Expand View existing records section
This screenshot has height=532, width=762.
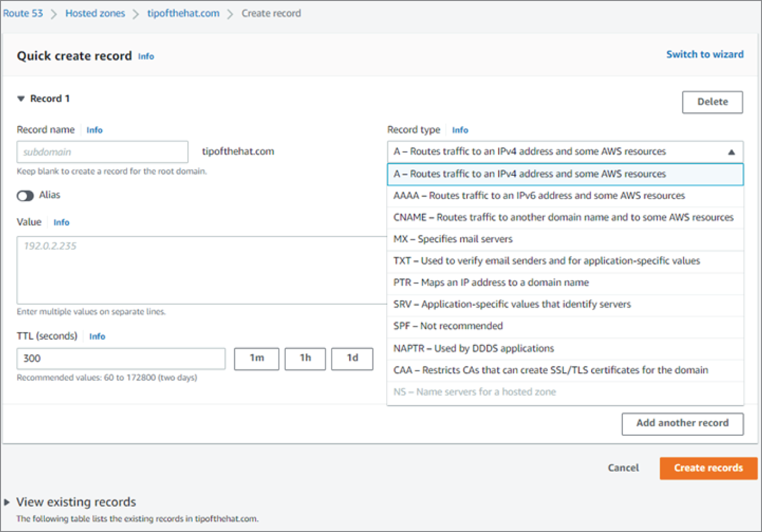[x=7, y=502]
